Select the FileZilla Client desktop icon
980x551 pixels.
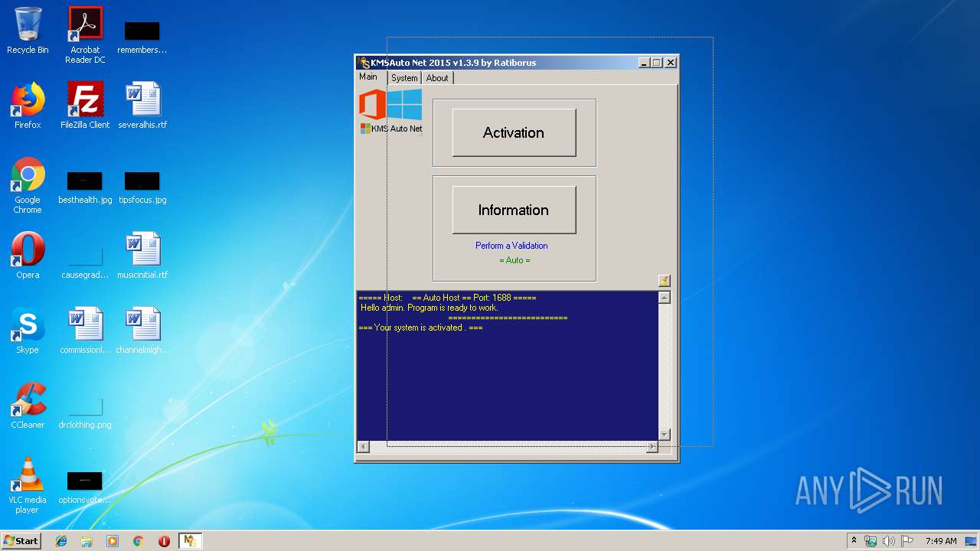(85, 106)
